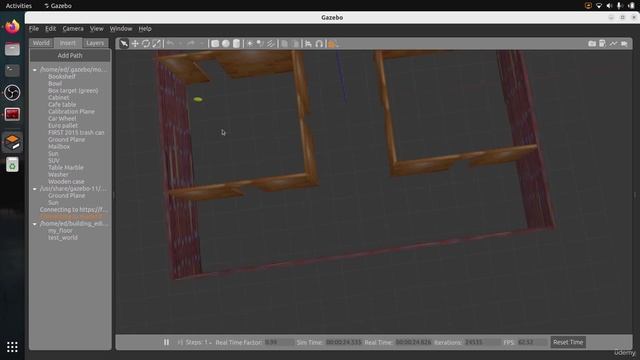Collapse the /home/ed/building_edi... path
The height and width of the screenshot is (360, 640).
(x=35, y=224)
